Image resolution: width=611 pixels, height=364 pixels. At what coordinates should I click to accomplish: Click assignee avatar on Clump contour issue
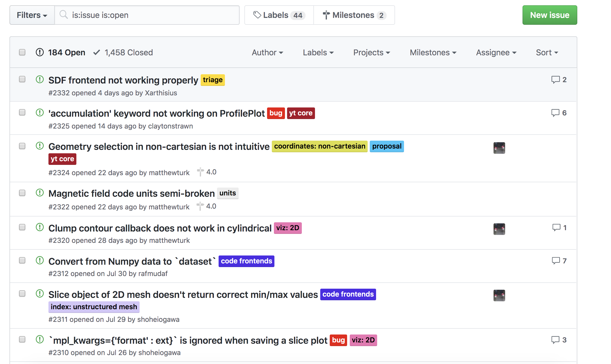tap(499, 229)
